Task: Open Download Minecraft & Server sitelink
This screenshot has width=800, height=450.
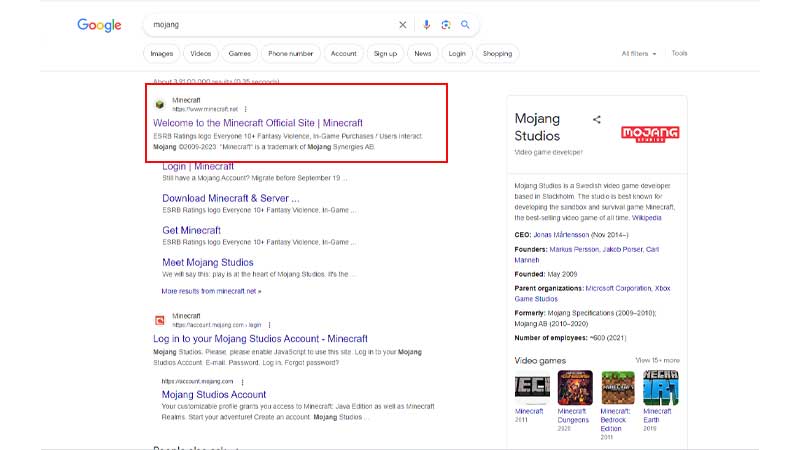Action: [231, 198]
